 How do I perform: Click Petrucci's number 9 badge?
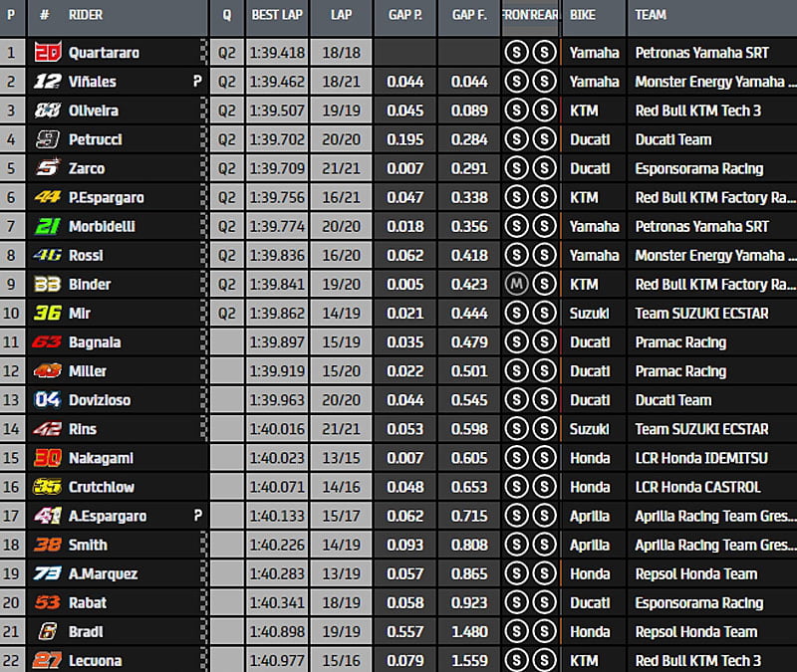pos(48,139)
